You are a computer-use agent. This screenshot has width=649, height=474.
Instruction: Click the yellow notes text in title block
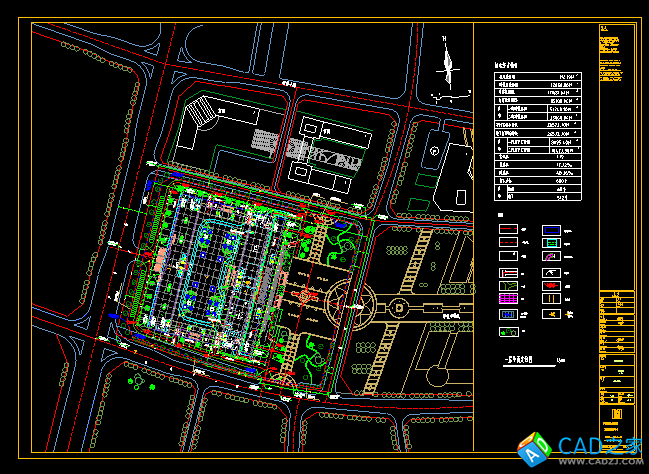[611, 47]
